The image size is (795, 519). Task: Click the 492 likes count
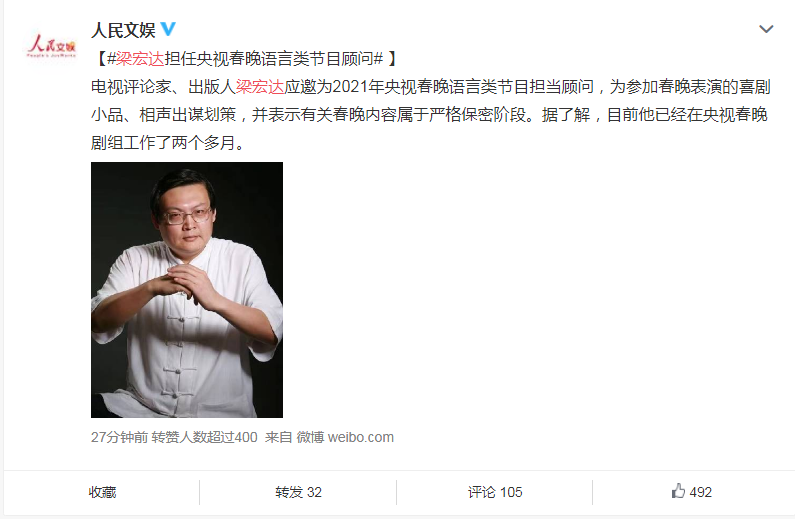(701, 492)
